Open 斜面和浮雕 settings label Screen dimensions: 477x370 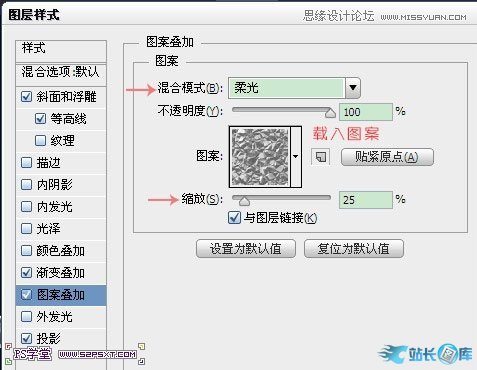pos(66,97)
